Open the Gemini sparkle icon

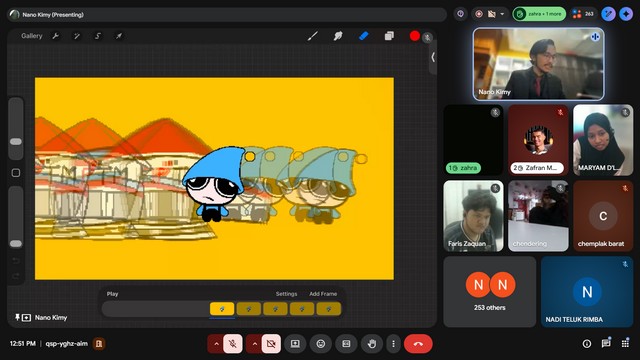click(626, 14)
